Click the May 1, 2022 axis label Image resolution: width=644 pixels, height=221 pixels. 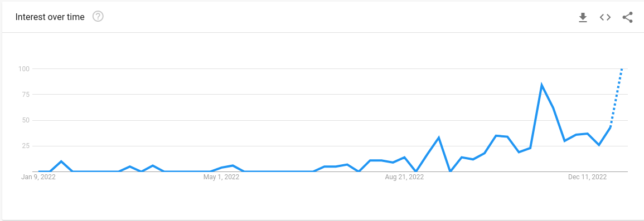point(221,177)
